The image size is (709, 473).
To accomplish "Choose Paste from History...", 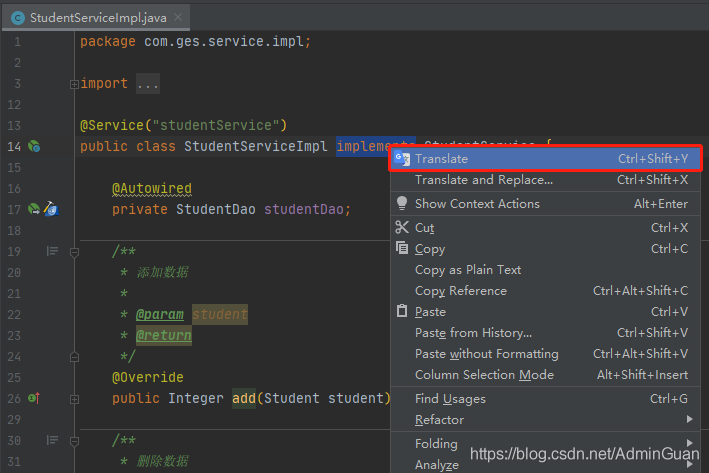I will pyautogui.click(x=545, y=333).
